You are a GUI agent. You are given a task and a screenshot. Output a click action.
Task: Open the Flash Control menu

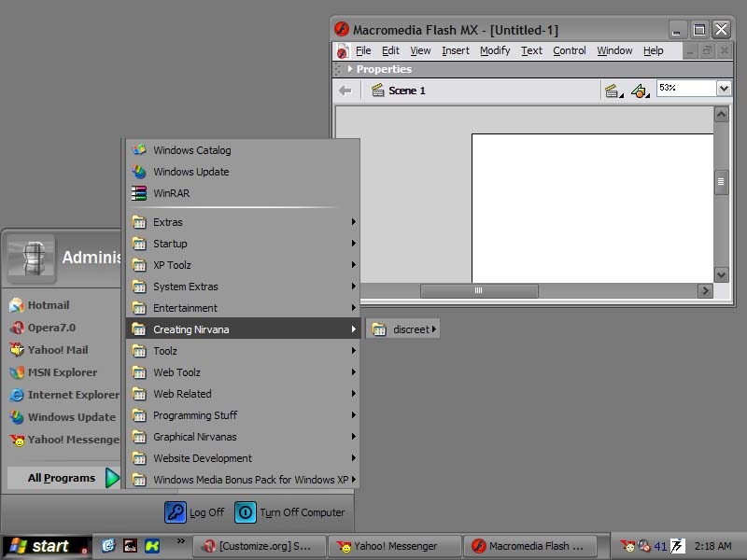tap(570, 50)
